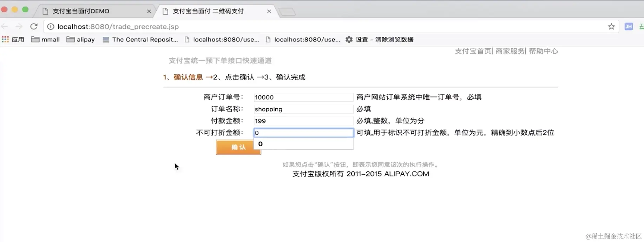Close the 支付宝当面付DEMO tab

[x=149, y=11]
